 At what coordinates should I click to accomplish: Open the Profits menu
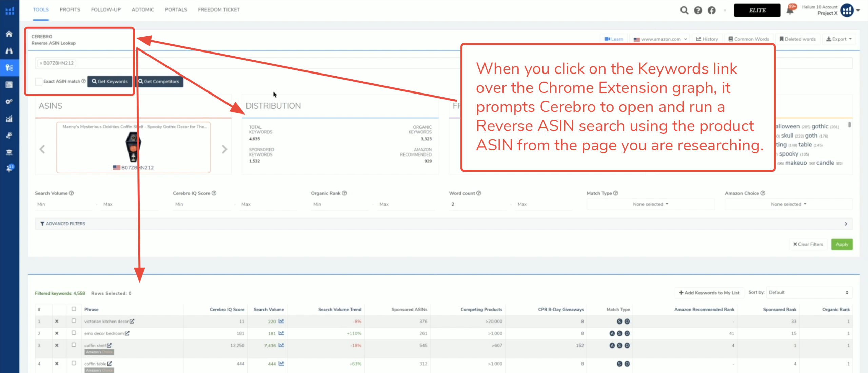70,9
